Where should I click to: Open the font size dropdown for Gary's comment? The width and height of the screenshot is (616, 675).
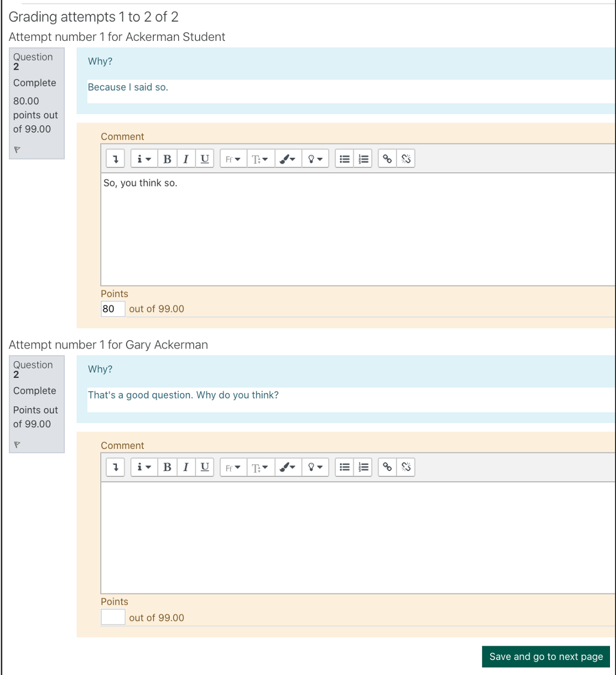pyautogui.click(x=260, y=467)
